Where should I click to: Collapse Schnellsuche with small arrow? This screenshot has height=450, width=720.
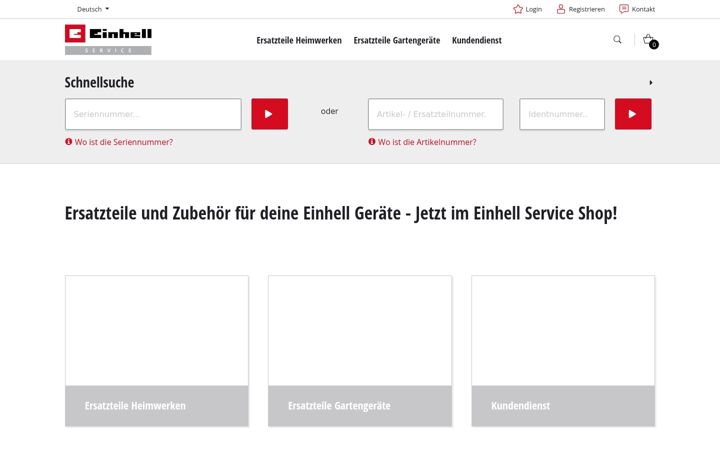(651, 83)
